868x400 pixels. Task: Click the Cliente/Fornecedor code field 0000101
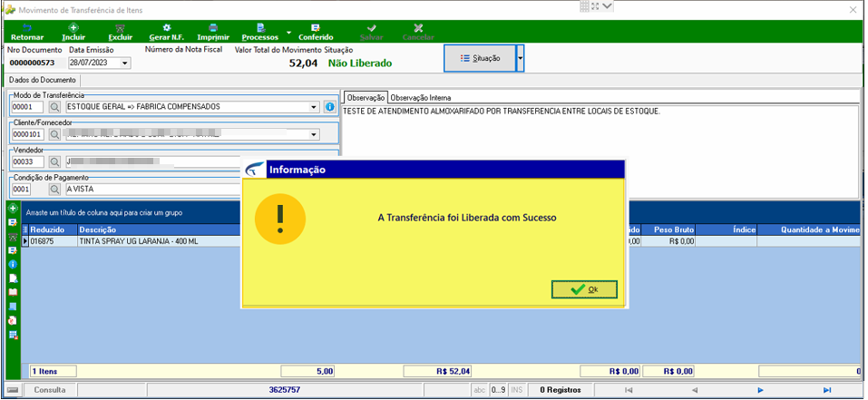(27, 134)
